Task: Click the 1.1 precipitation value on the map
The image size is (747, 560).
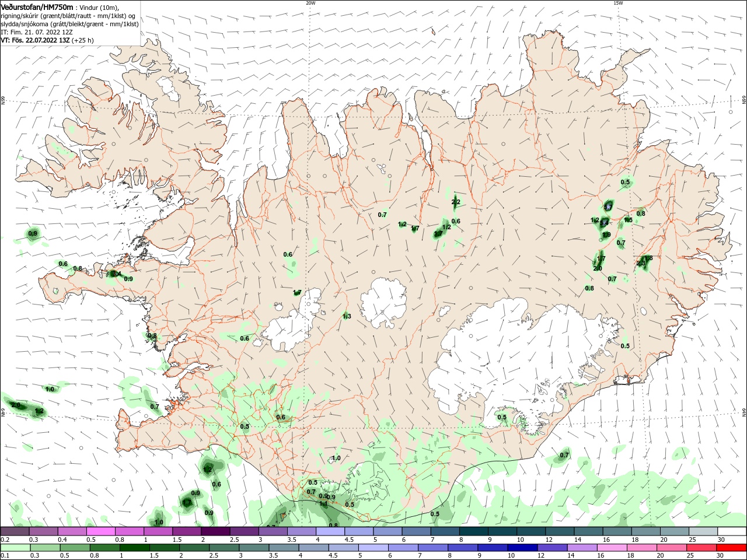Action: click(x=323, y=503)
